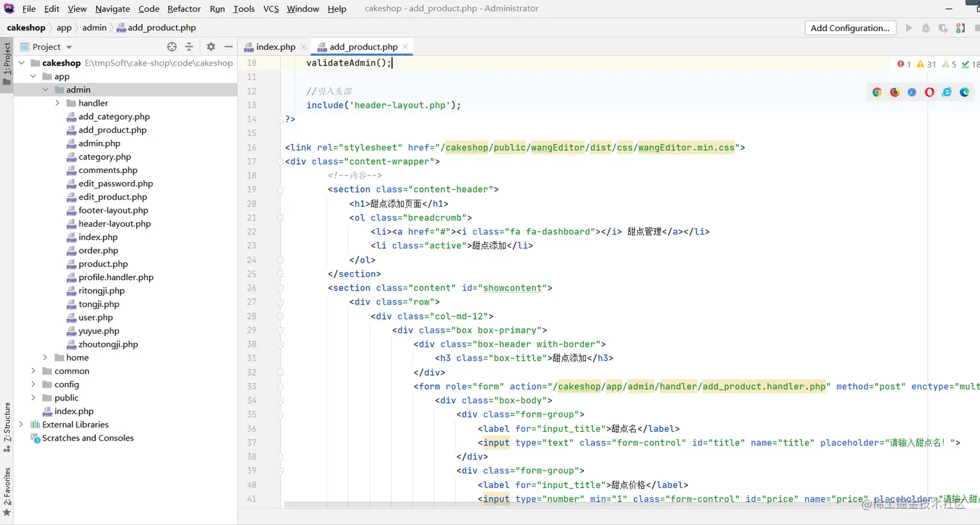Open the Tools menu
The width and height of the screenshot is (980, 525).
point(244,9)
